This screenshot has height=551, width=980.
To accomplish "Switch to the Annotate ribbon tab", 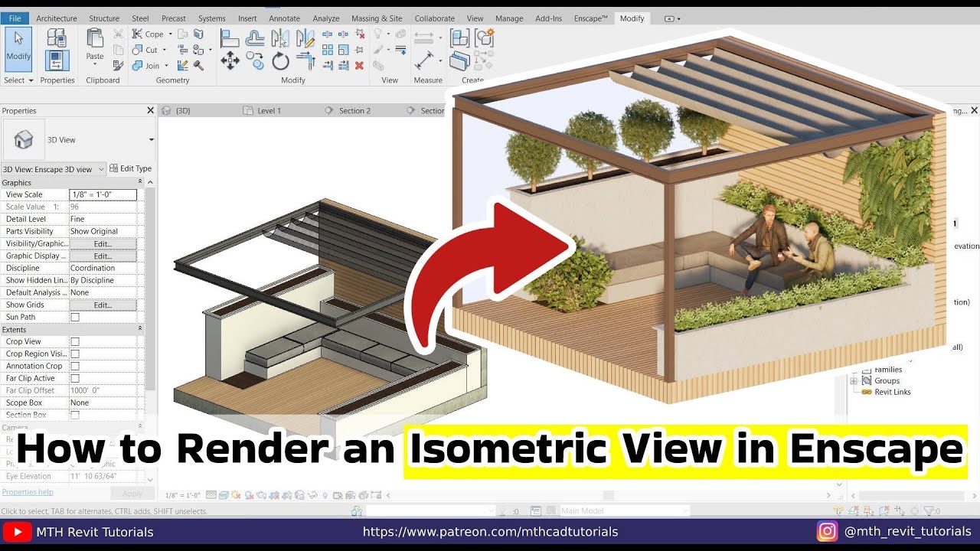I will pos(284,18).
